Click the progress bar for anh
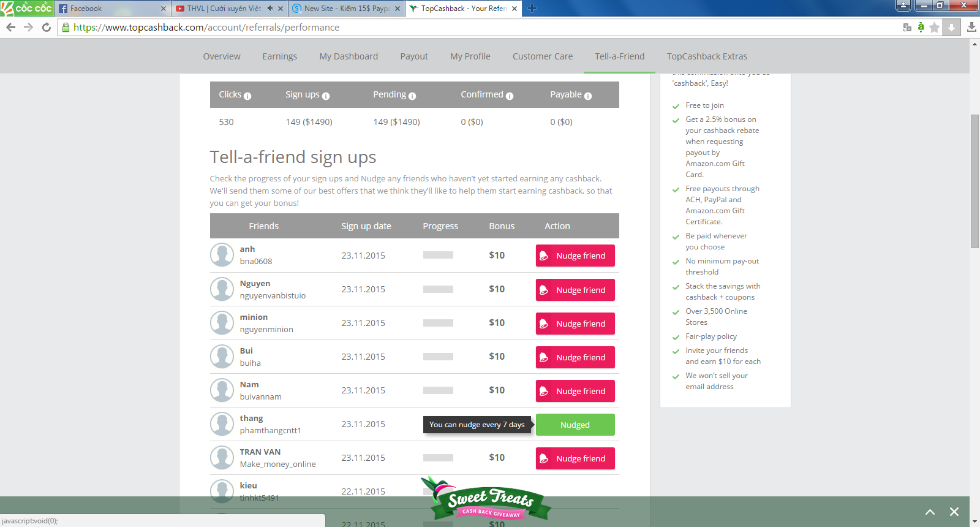 [438, 255]
